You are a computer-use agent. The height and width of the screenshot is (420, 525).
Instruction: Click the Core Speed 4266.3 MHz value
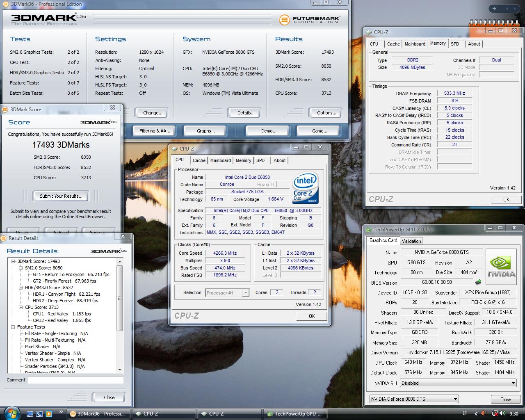click(225, 253)
